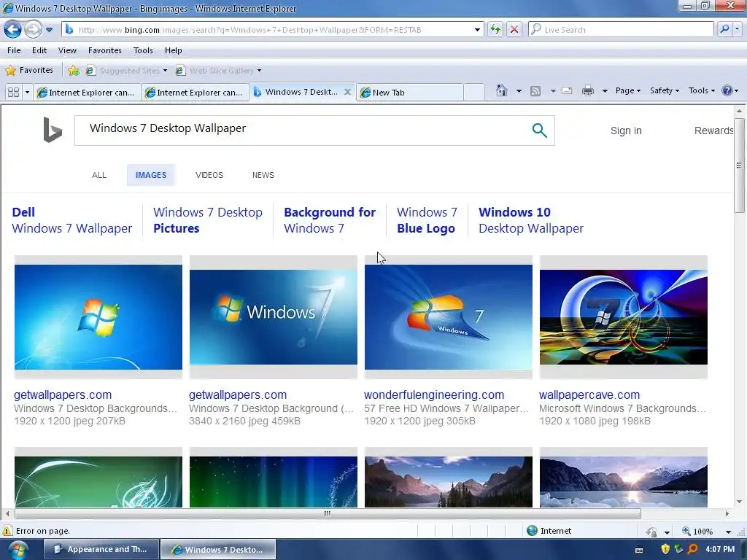Open the Page command menu
This screenshot has height=560, width=747.
point(628,90)
